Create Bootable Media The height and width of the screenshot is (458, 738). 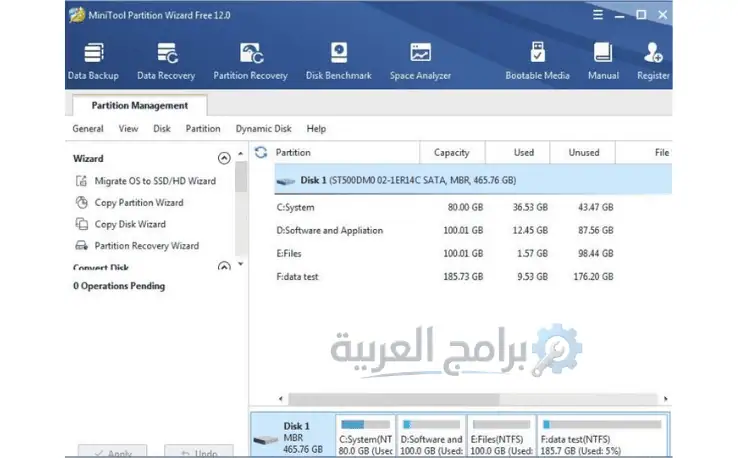(x=537, y=62)
